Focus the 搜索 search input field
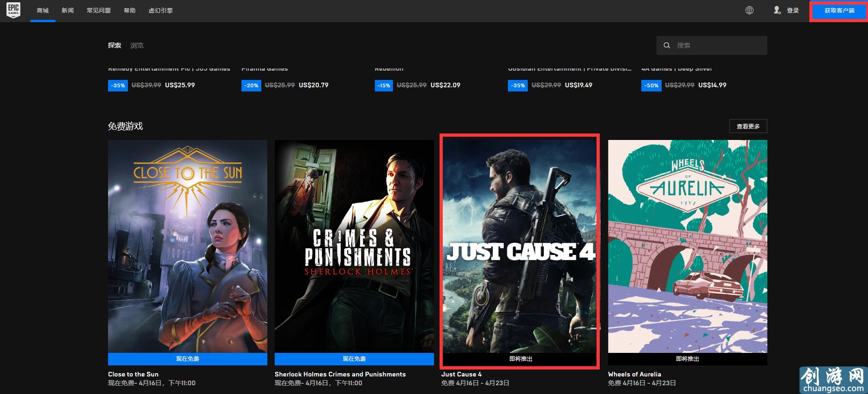The image size is (868, 394). [712, 45]
